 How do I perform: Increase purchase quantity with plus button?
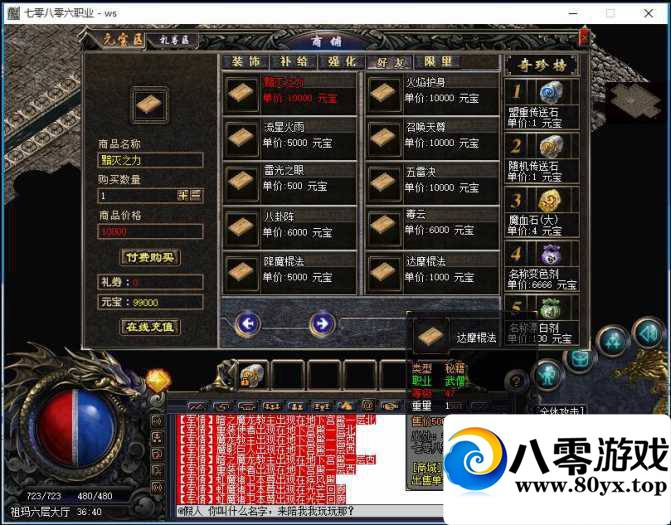coord(183,196)
